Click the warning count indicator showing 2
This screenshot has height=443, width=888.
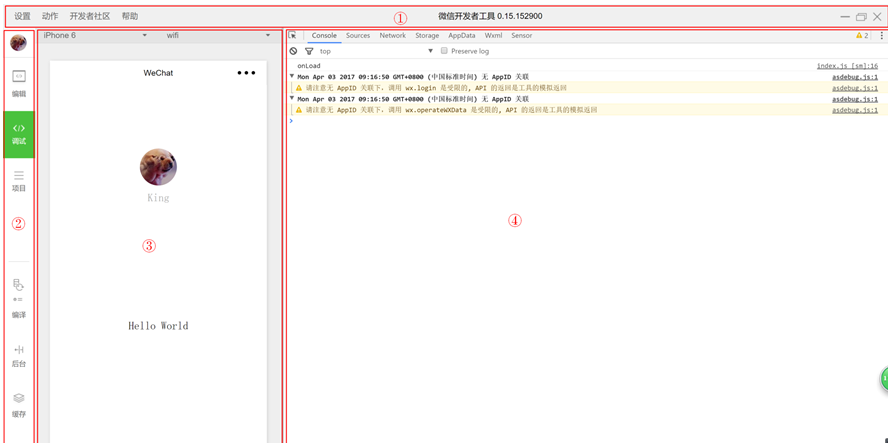tap(862, 36)
